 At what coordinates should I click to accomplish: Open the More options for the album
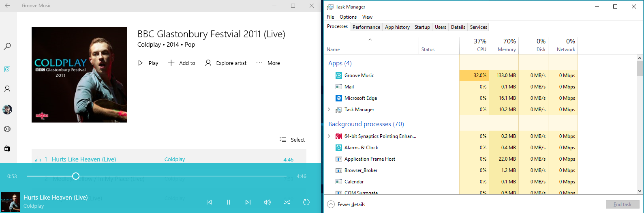[268, 63]
